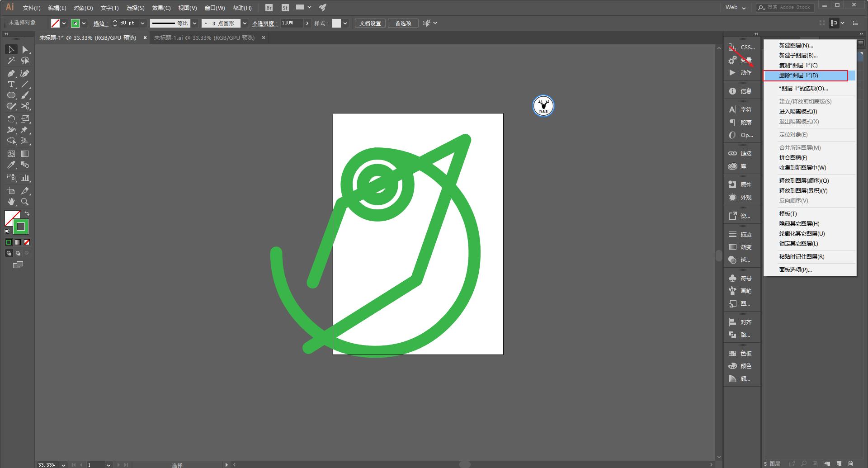Choose the Ellipse tool
This screenshot has height=468, width=868.
[x=11, y=95]
